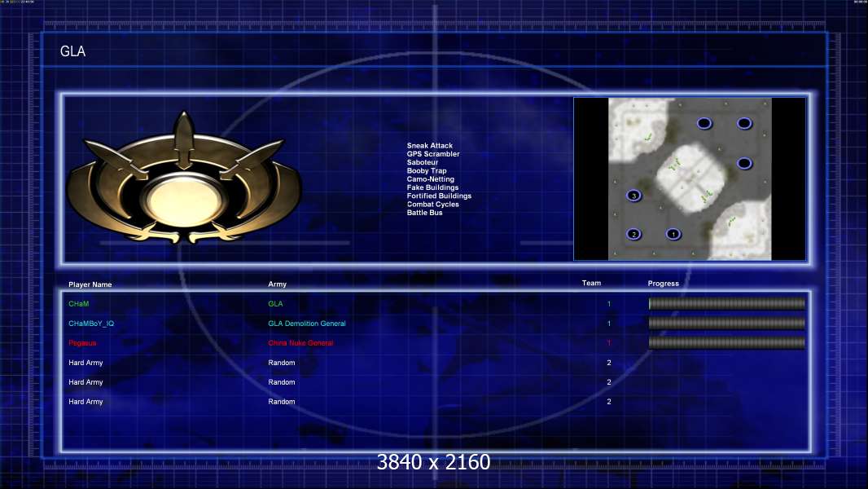Click Combat Cycles in the abilities list
The height and width of the screenshot is (489, 868).
432,205
